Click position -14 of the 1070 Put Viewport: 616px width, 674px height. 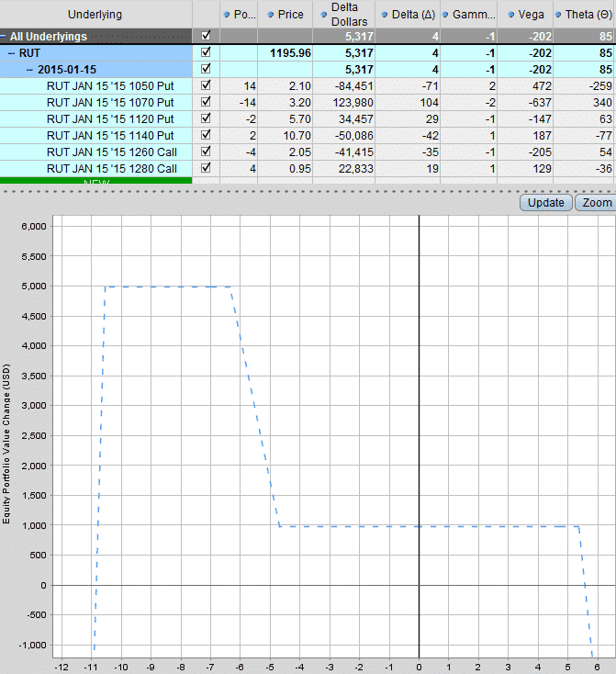coord(239,102)
